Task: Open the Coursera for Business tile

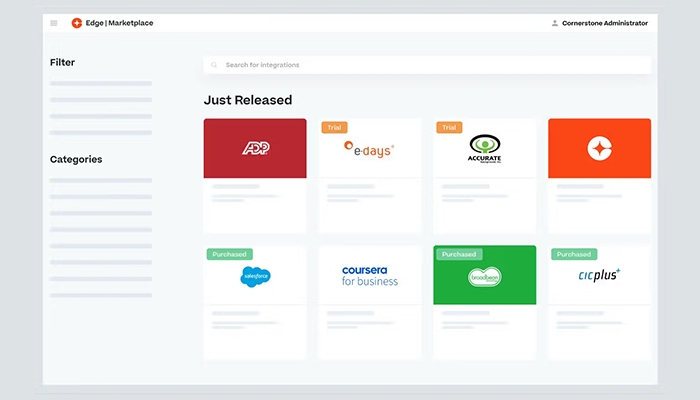Action: [x=370, y=275]
